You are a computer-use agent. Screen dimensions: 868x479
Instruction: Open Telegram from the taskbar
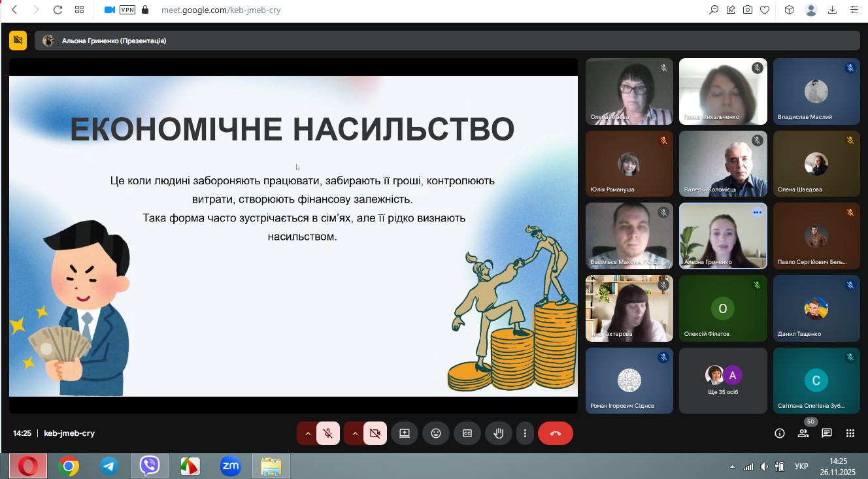(x=109, y=467)
